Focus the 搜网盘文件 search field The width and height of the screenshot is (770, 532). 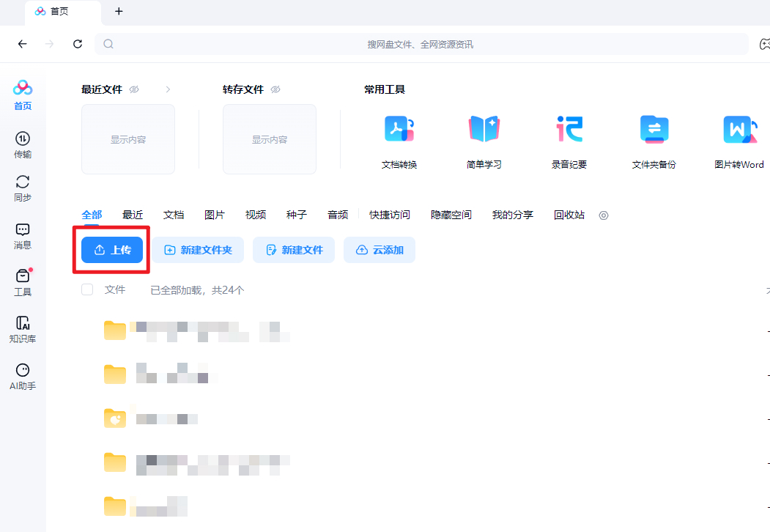pos(421,44)
